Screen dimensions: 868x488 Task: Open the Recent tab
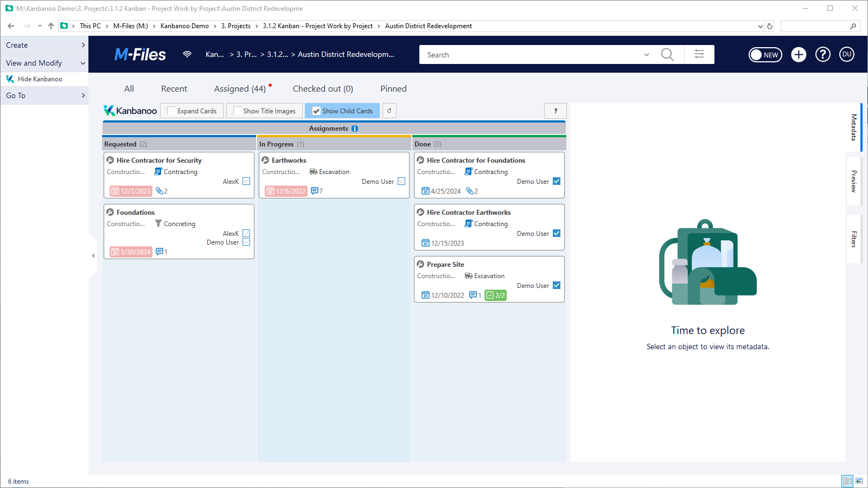pos(174,88)
